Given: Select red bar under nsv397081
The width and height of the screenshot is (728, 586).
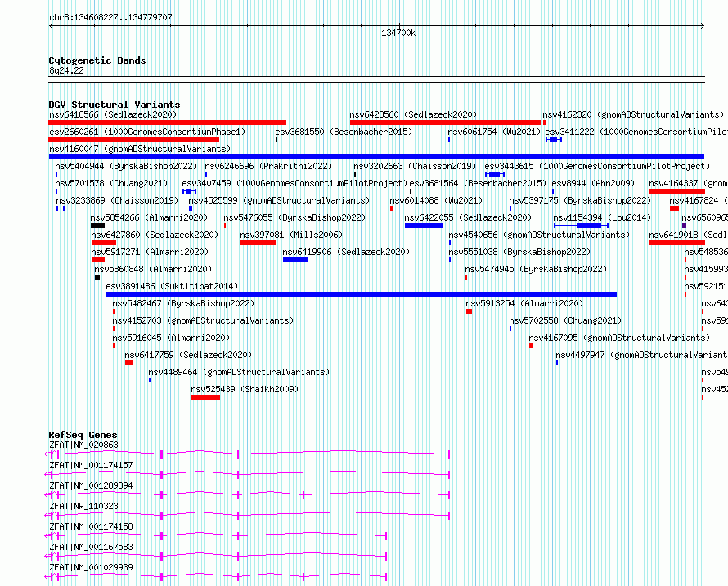Looking at the screenshot, I should point(258,243).
